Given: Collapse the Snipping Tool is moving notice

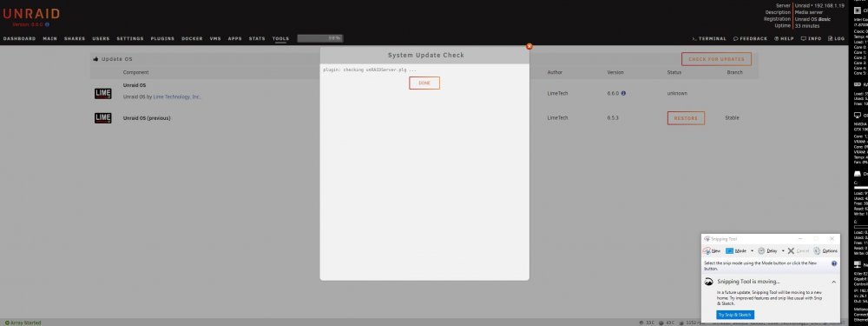Looking at the screenshot, I should (x=833, y=282).
